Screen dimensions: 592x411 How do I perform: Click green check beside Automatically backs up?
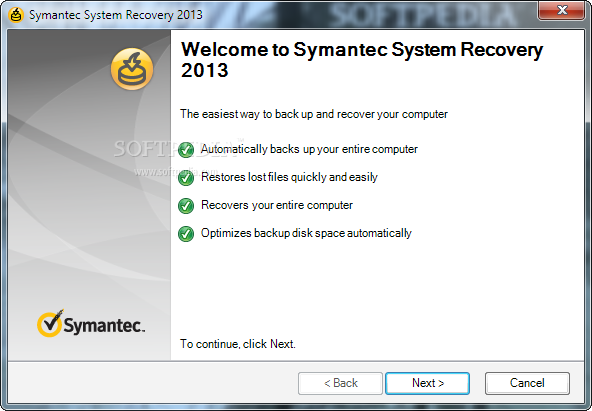[x=186, y=150]
